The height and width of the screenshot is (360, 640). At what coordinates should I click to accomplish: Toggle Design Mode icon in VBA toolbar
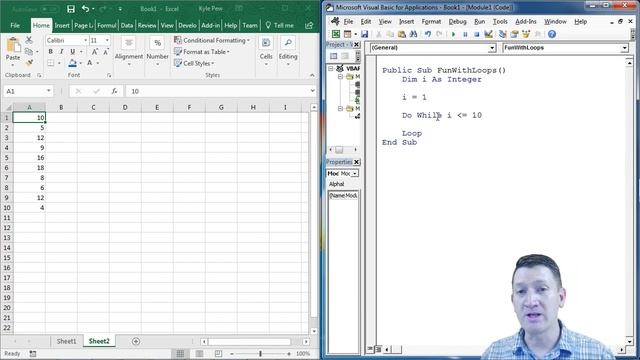tap(488, 34)
